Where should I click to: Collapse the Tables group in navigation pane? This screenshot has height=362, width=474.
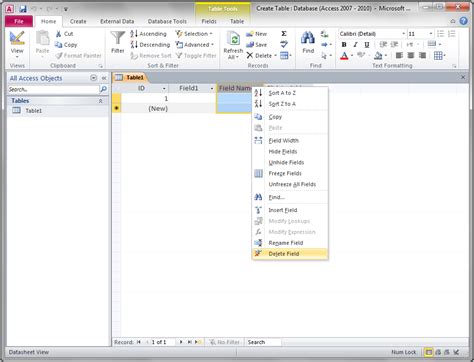click(x=100, y=101)
